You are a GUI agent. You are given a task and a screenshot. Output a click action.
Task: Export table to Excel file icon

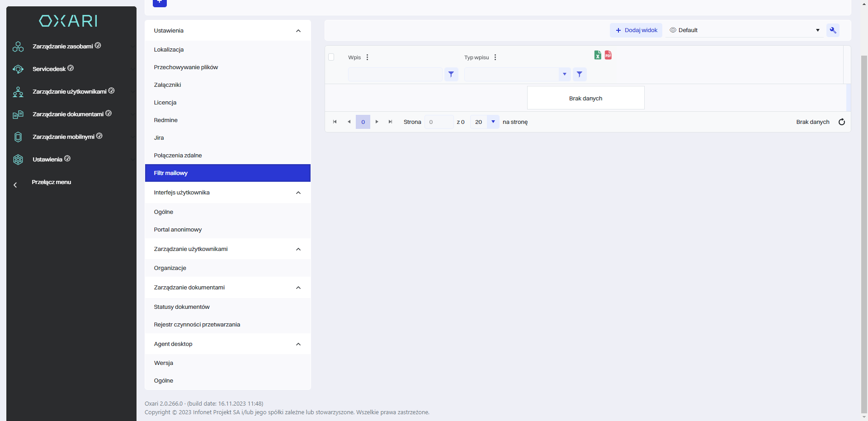coord(597,55)
